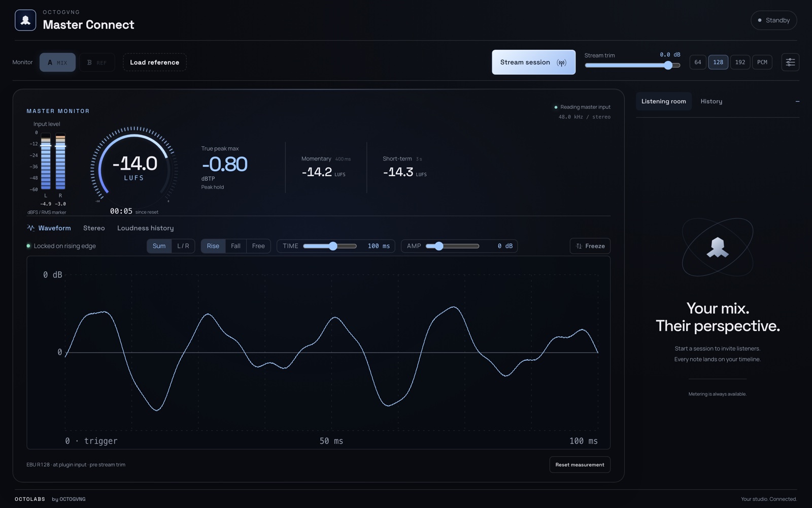Click the Freeze waveform button

(x=590, y=246)
